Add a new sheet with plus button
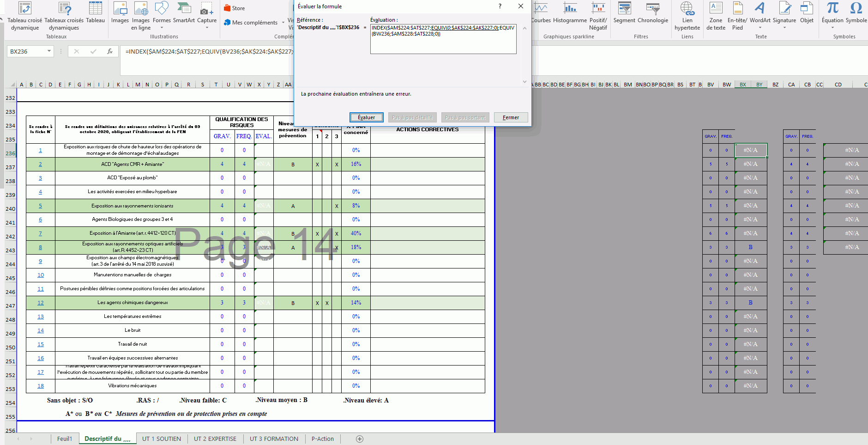Screen dimensions: 868x445 pos(360,439)
